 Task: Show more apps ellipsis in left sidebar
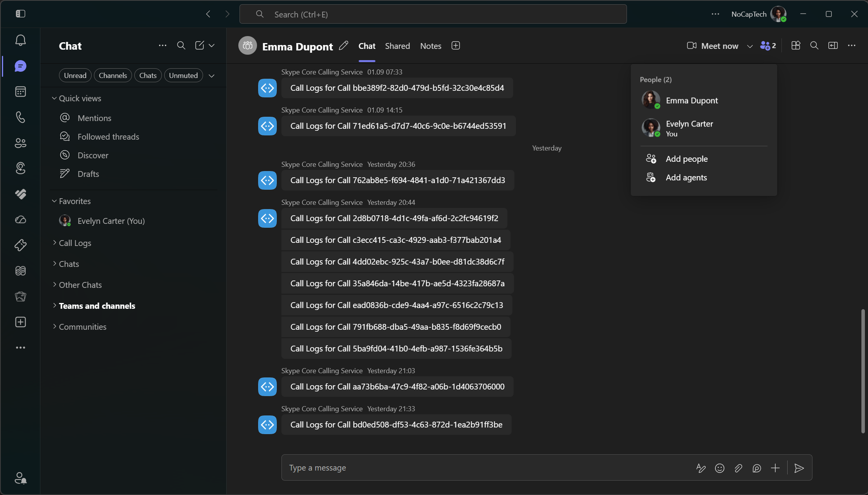click(x=21, y=348)
